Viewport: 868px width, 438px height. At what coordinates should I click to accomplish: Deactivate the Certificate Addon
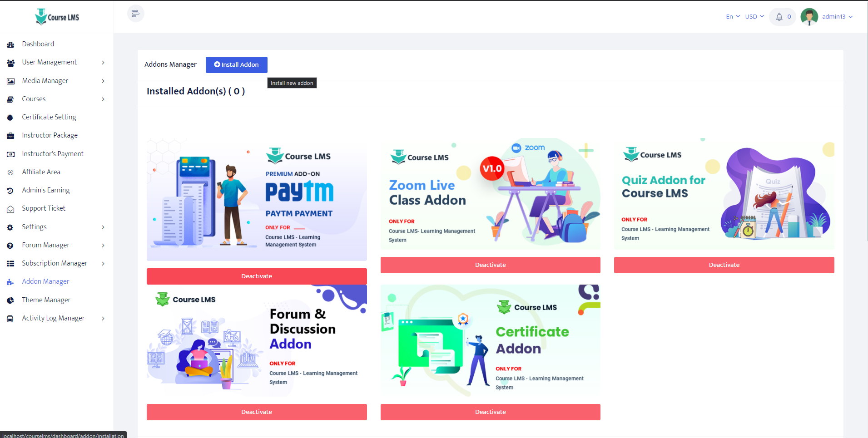(491, 412)
